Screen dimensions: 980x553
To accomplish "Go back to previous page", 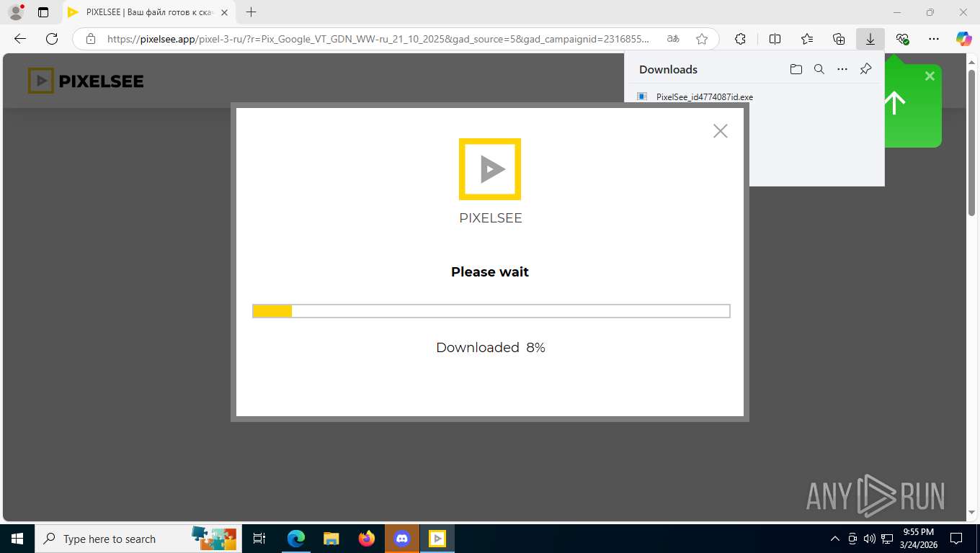I will 19,39.
